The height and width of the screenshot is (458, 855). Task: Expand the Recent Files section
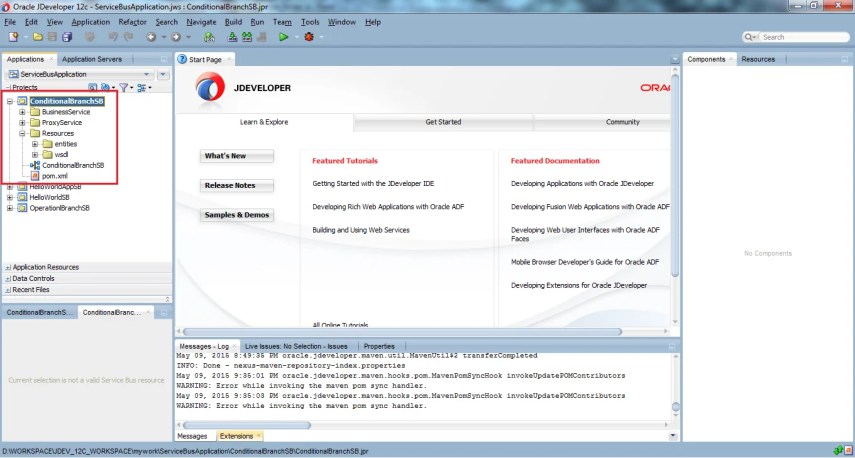coord(8,290)
